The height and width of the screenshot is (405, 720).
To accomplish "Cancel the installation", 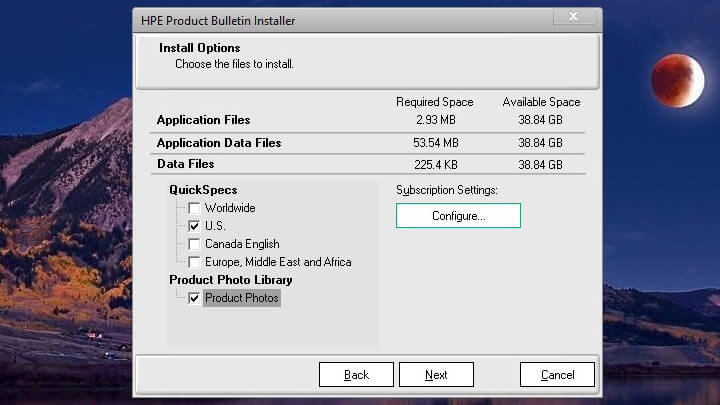I will tap(557, 375).
